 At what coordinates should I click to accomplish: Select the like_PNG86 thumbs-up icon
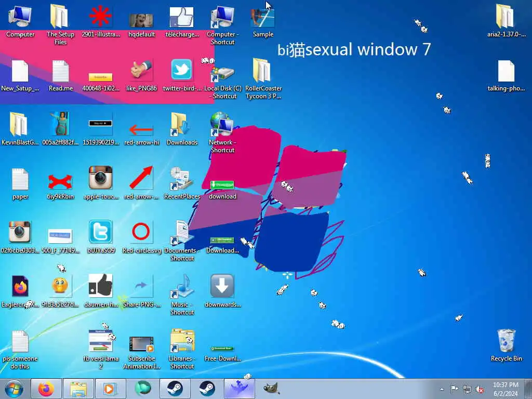[141, 75]
